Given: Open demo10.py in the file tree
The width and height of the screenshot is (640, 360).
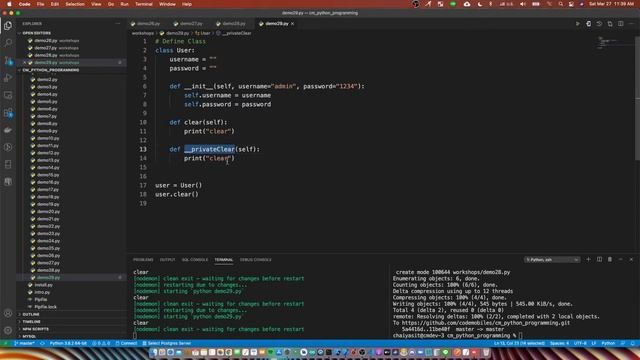Looking at the screenshot, I should [x=48, y=138].
